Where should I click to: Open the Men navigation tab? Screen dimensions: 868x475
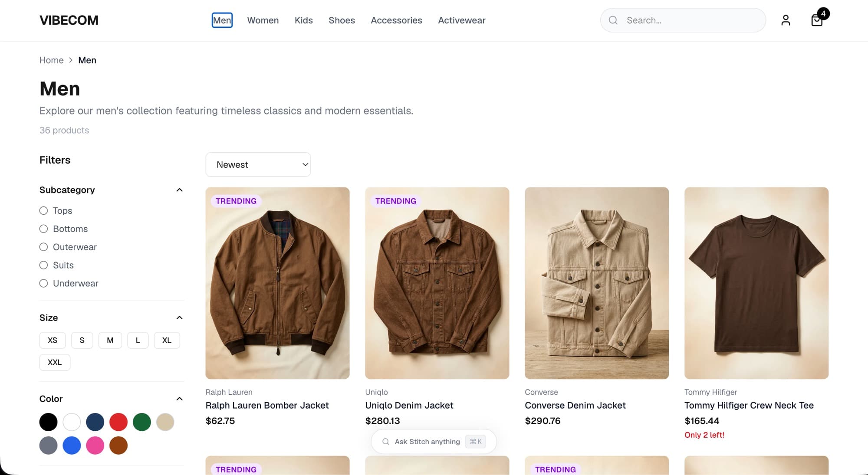(222, 20)
